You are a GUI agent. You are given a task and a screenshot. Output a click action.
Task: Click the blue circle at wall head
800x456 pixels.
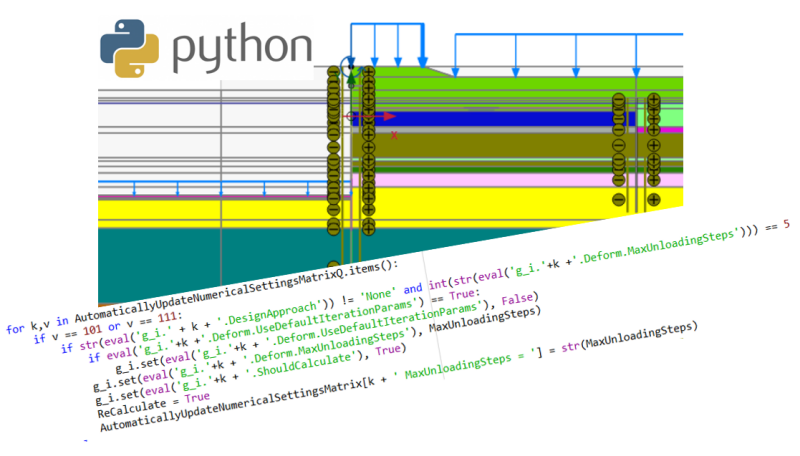click(x=351, y=67)
